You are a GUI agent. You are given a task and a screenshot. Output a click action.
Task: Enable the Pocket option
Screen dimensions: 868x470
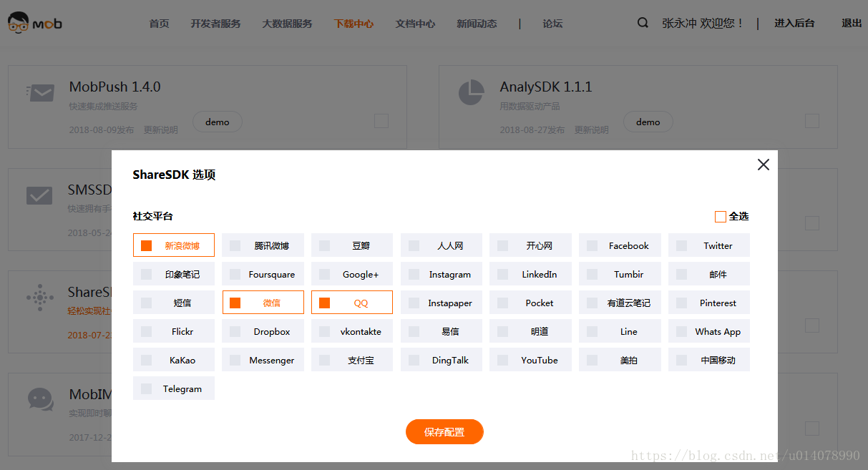coord(530,303)
